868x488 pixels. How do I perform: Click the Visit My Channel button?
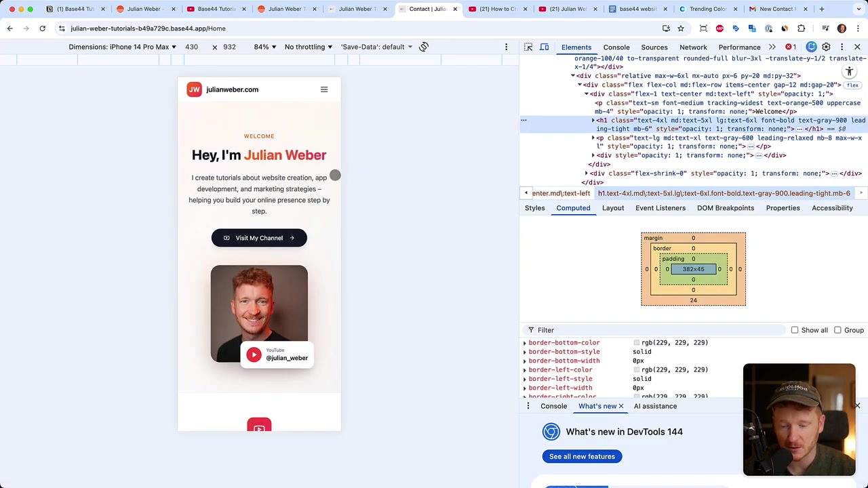(259, 238)
